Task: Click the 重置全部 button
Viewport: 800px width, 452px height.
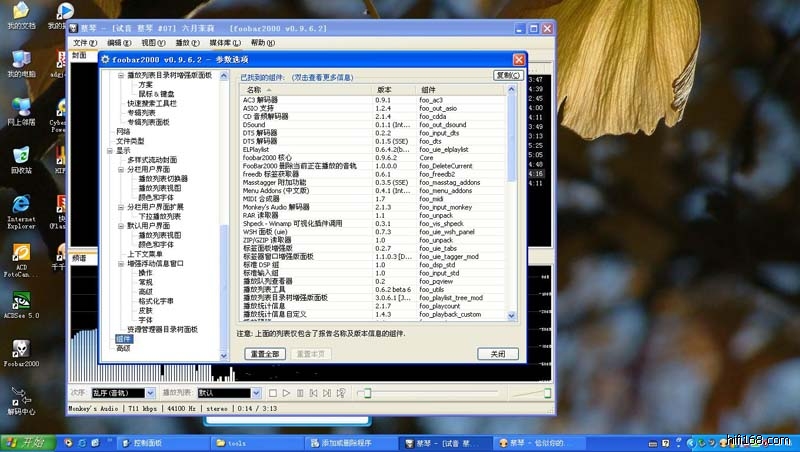Action: click(x=264, y=354)
